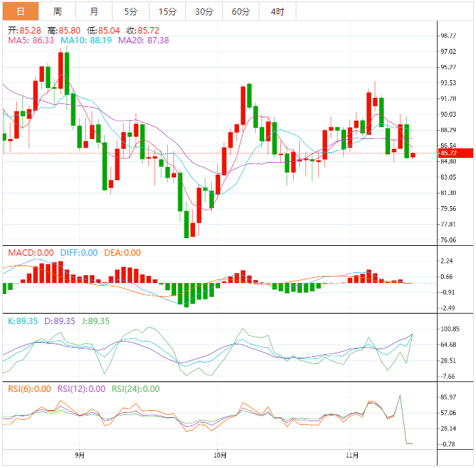Open the 月 monthly chart tab

tap(94, 12)
